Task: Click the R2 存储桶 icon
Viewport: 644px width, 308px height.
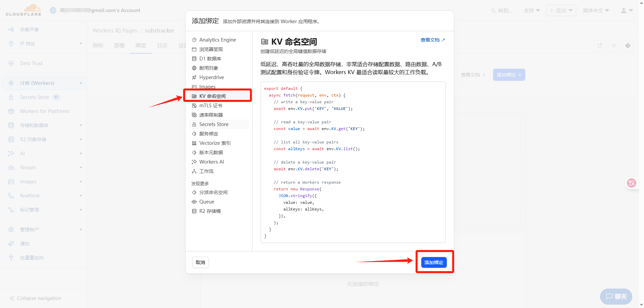Action: [194, 211]
